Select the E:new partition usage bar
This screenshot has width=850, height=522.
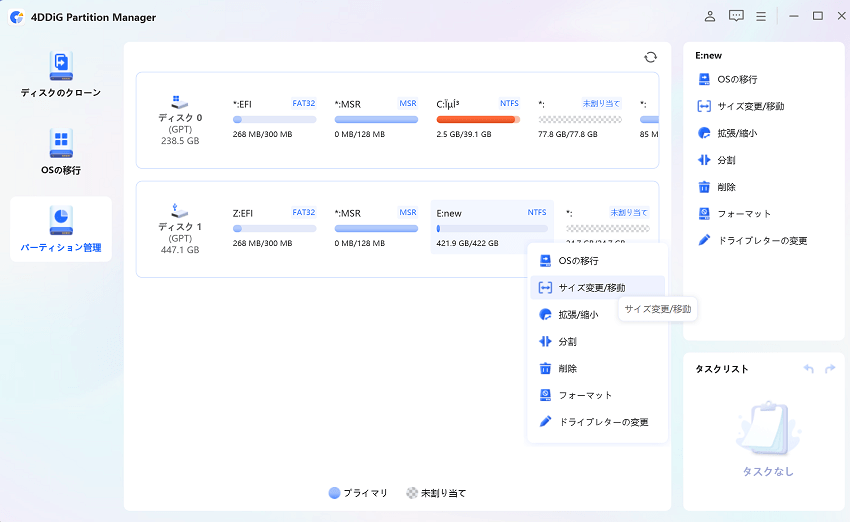(x=492, y=229)
